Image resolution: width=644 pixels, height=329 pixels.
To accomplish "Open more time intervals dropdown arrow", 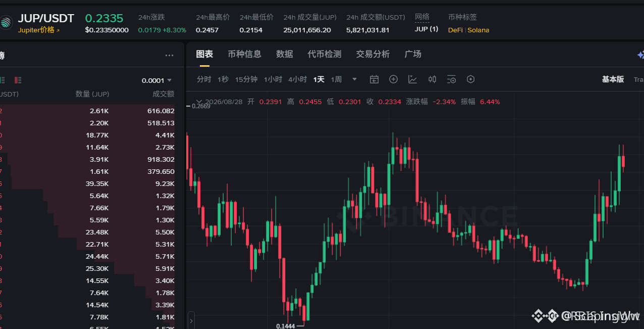I will coord(354,79).
